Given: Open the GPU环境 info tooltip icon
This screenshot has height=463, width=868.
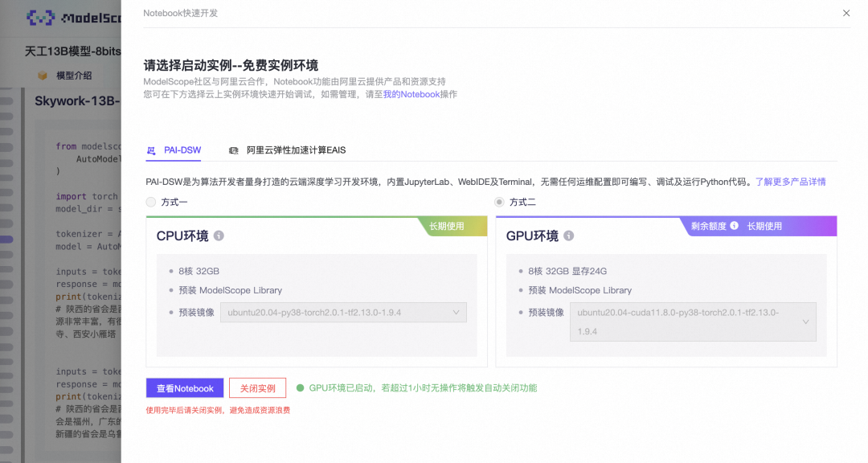Looking at the screenshot, I should 568,236.
